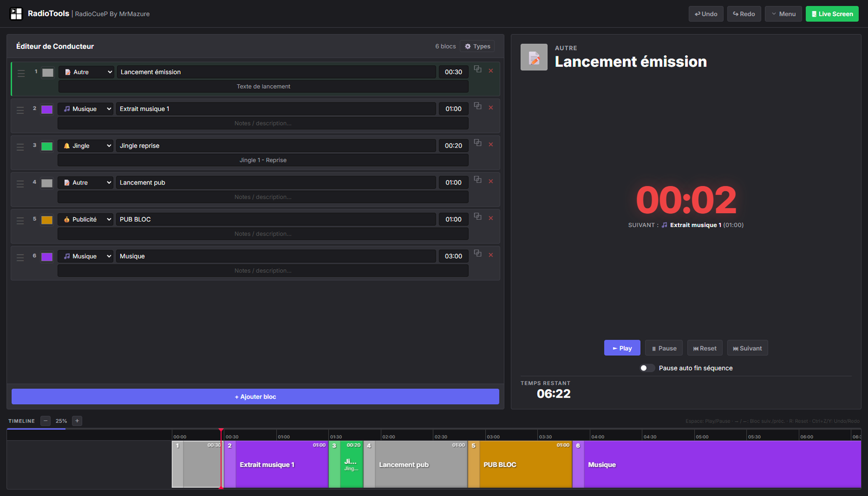
Task: Change purple color swatch of Extrait musique 1
Action: (x=47, y=109)
